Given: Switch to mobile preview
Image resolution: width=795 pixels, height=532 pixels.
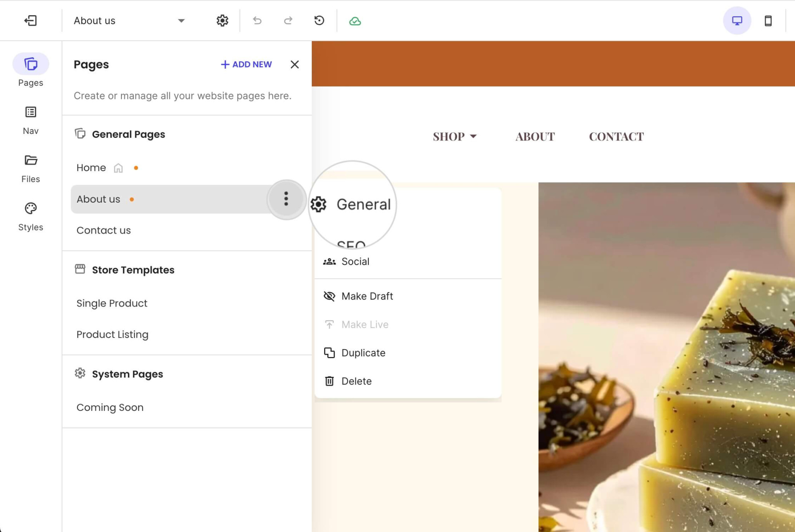Looking at the screenshot, I should click(768, 21).
